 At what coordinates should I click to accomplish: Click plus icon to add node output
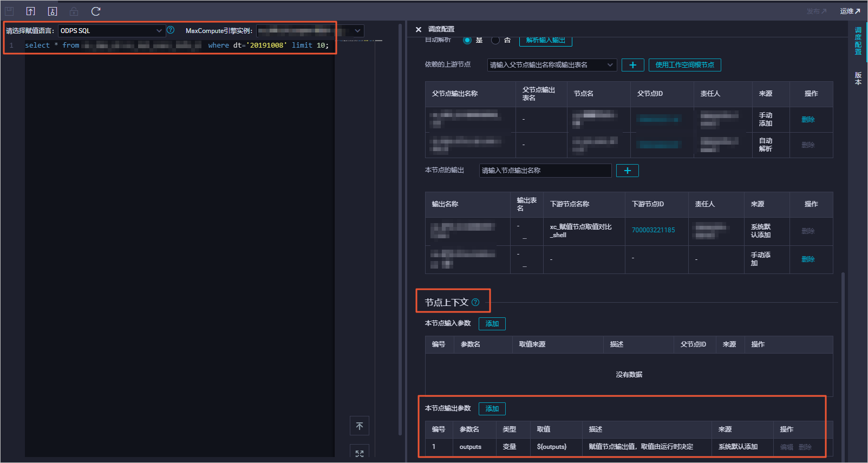click(628, 171)
